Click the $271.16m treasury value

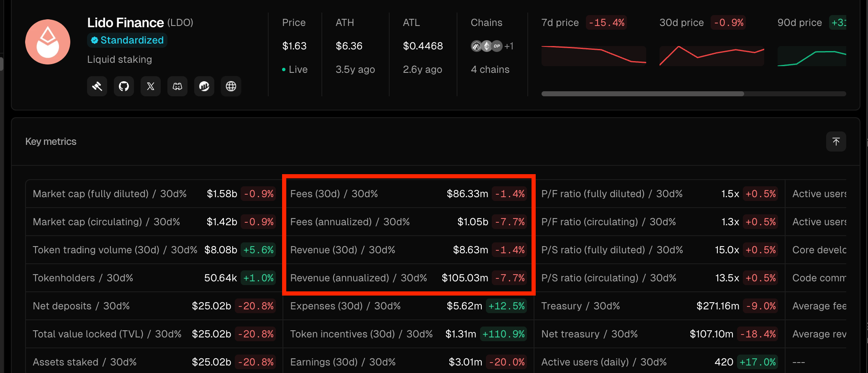718,306
